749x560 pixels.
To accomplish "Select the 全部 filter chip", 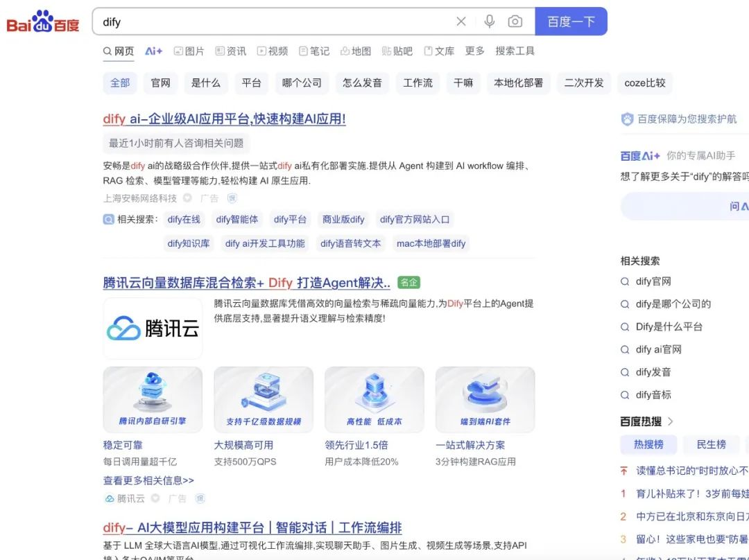I will pos(120,83).
